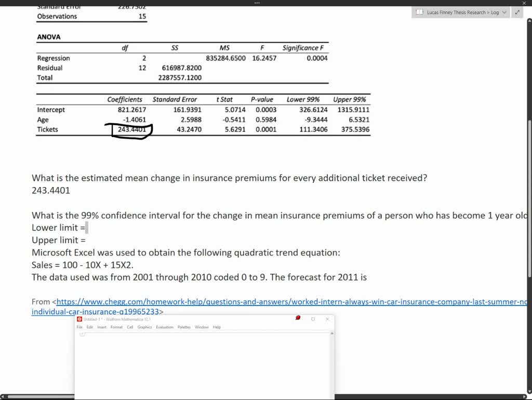Click the Observations value 15
Image resolution: width=532 pixels, height=400 pixels.
coord(142,16)
